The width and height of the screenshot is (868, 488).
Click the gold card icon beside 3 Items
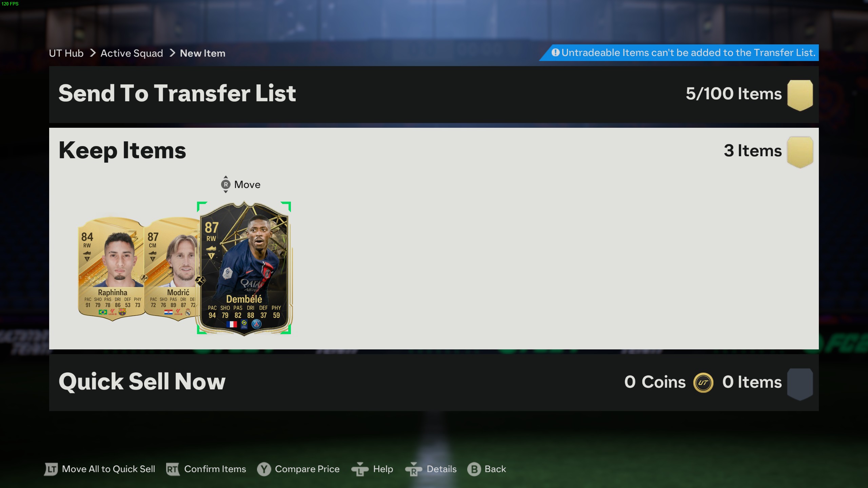click(800, 152)
